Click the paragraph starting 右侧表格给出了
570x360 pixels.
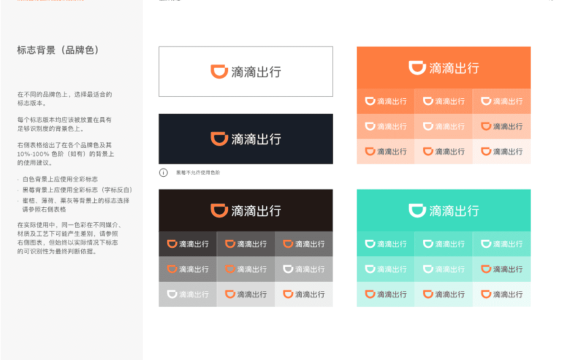tap(65, 154)
